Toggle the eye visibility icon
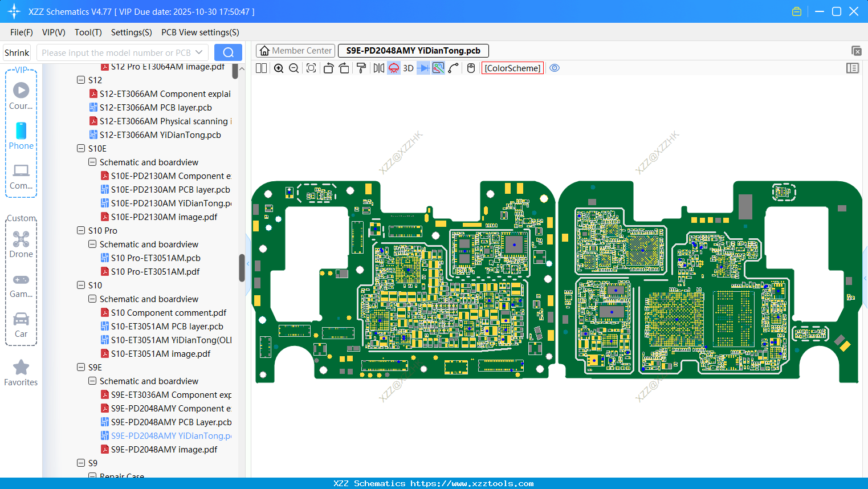 point(555,68)
